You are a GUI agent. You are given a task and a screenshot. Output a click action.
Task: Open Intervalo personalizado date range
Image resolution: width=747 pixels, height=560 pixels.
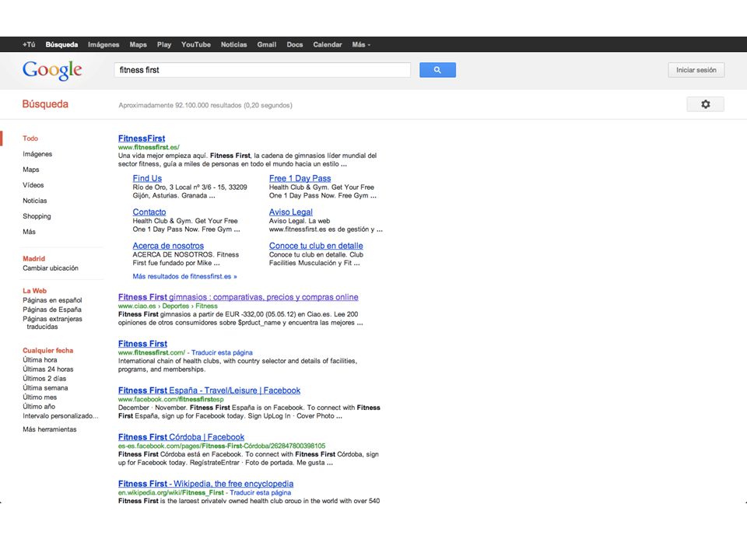click(61, 415)
